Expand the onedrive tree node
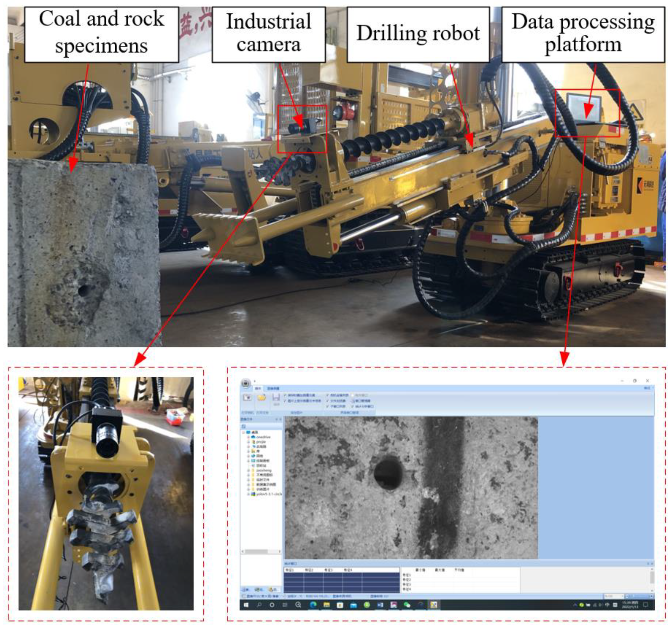 pos(248,437)
